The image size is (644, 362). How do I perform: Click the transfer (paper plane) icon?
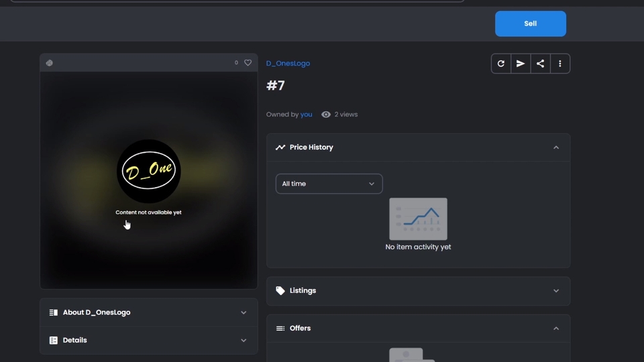[521, 64]
